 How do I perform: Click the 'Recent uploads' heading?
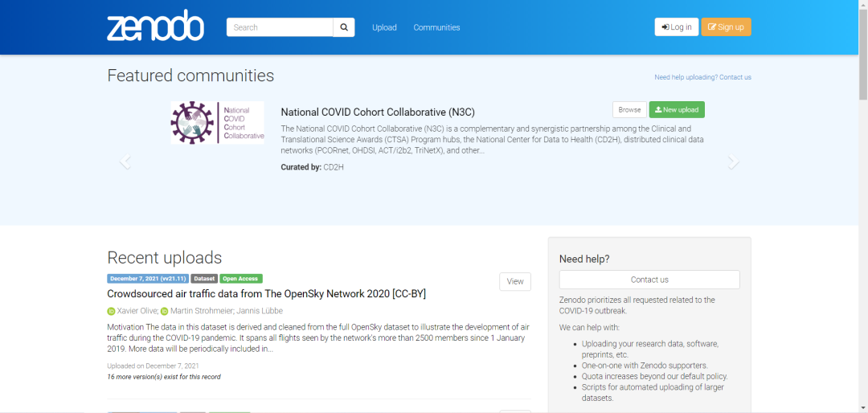tap(165, 257)
